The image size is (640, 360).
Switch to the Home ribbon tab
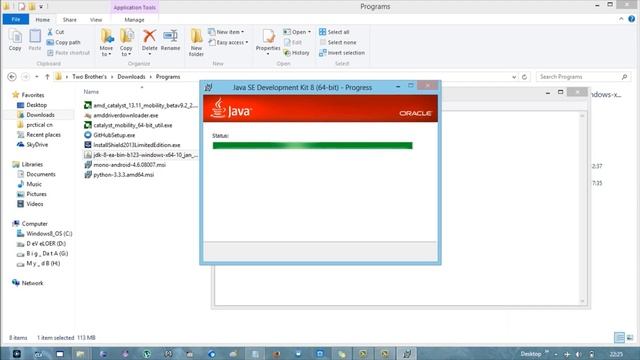pos(42,20)
